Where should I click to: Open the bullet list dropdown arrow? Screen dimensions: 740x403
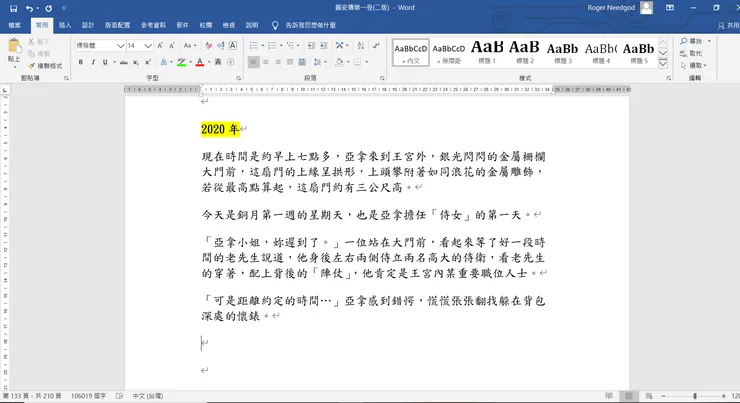click(262, 45)
